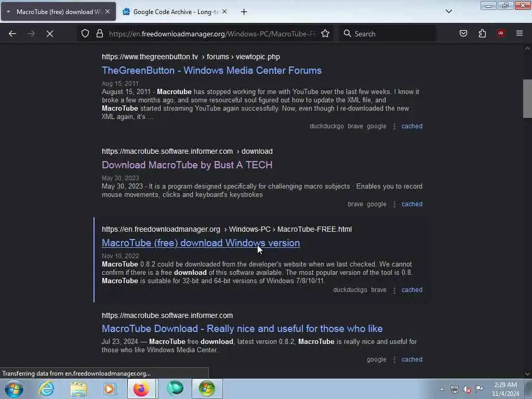Image resolution: width=532 pixels, height=399 pixels.
Task: Open Download MacroTube by Bust A TECH
Action: coord(187,165)
